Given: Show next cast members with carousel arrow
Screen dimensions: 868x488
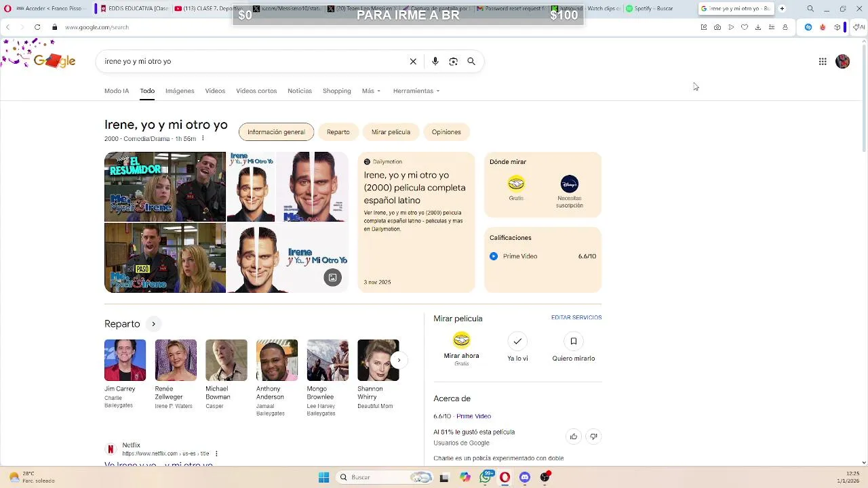Looking at the screenshot, I should click(x=399, y=360).
